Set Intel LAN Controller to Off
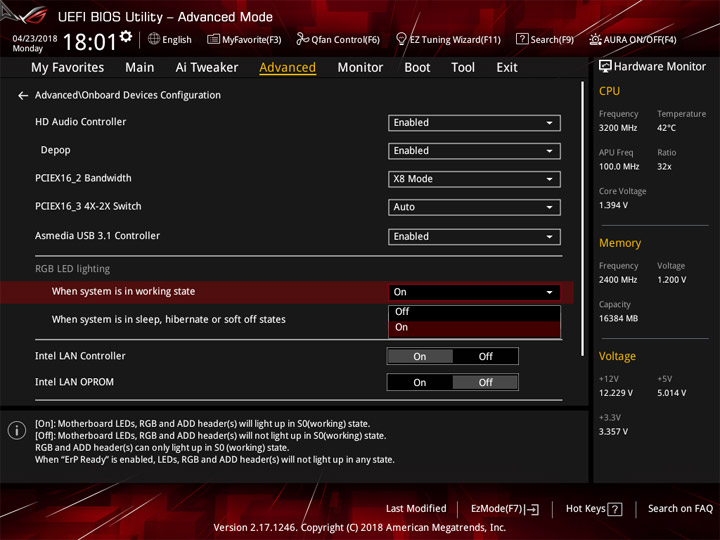This screenshot has width=720, height=540. 485,357
